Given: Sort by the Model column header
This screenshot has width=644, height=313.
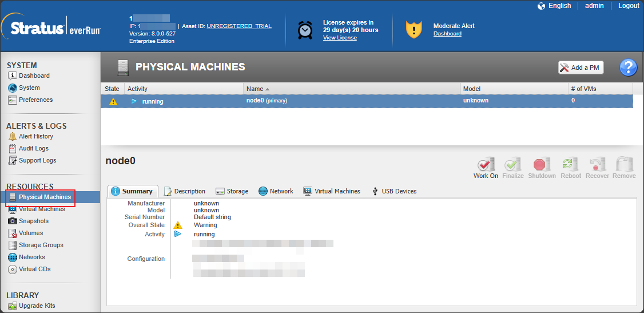Looking at the screenshot, I should pos(514,89).
